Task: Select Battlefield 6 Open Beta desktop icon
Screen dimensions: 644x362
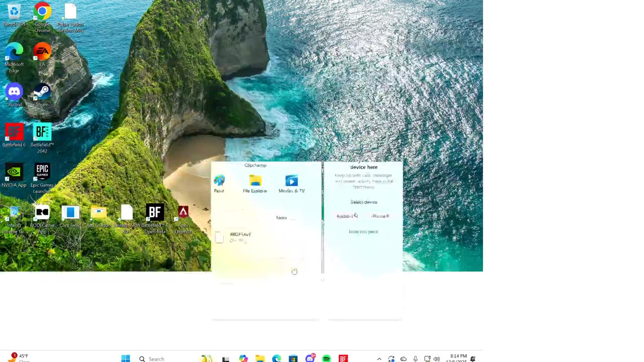Action: click(155, 219)
